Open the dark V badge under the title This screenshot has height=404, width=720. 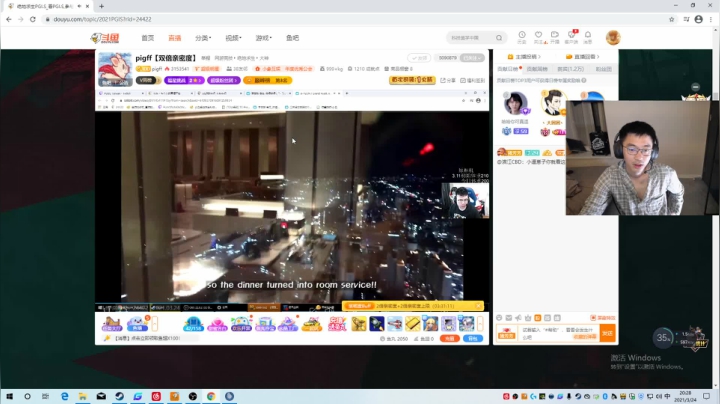[147, 80]
